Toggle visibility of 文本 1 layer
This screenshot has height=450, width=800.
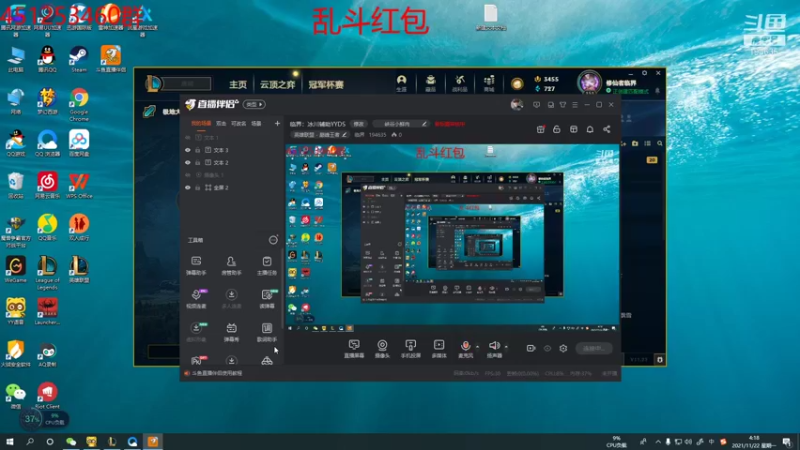click(x=188, y=138)
